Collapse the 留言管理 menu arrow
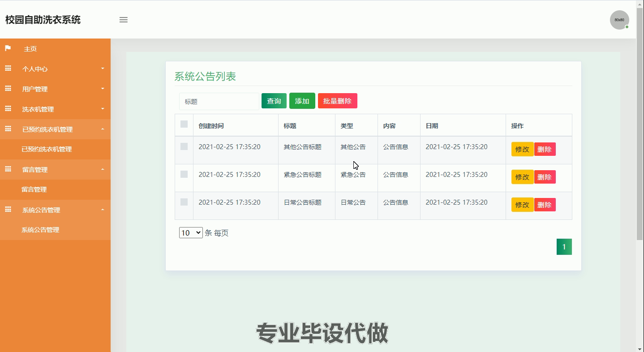The height and width of the screenshot is (352, 644). (x=103, y=169)
